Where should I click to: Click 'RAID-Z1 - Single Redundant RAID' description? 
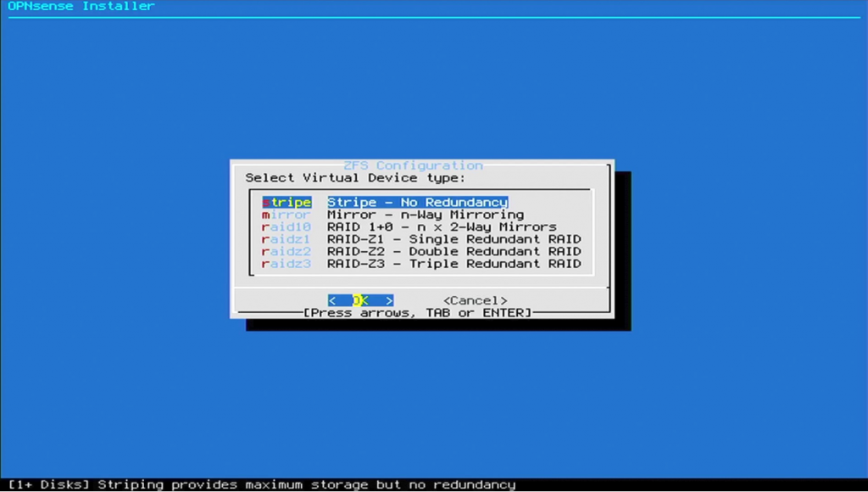pos(454,239)
